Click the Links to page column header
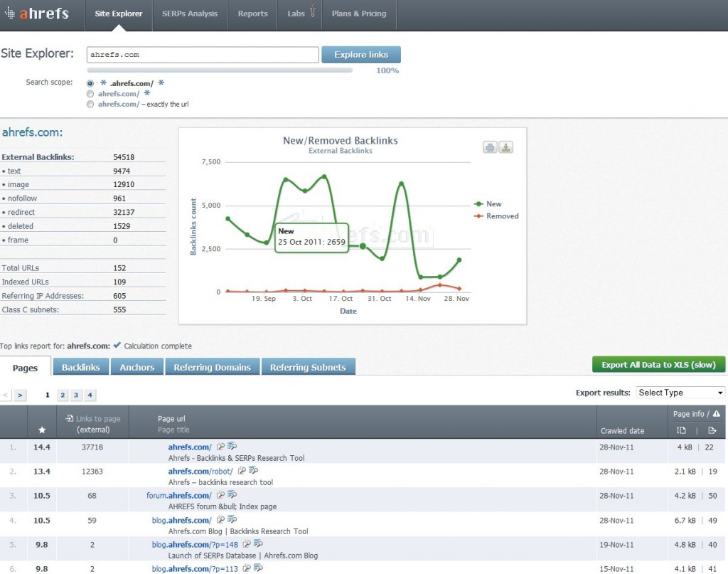Viewport: 728px width, 574px height. [93, 424]
